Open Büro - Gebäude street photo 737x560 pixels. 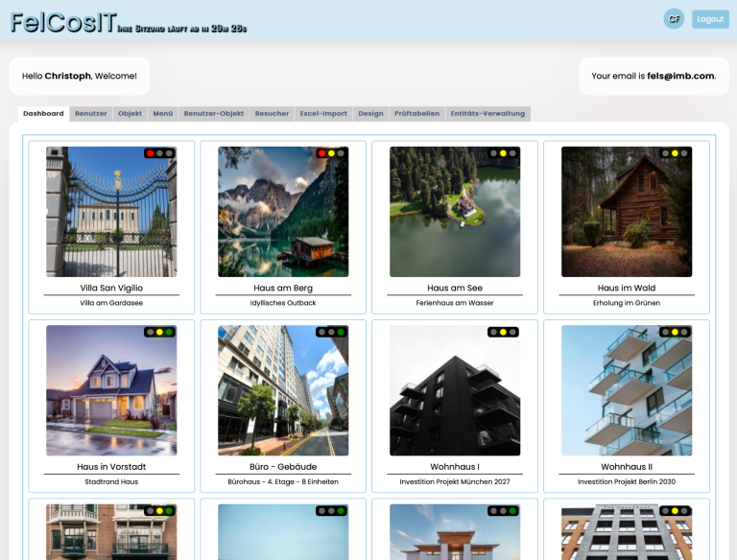283,390
